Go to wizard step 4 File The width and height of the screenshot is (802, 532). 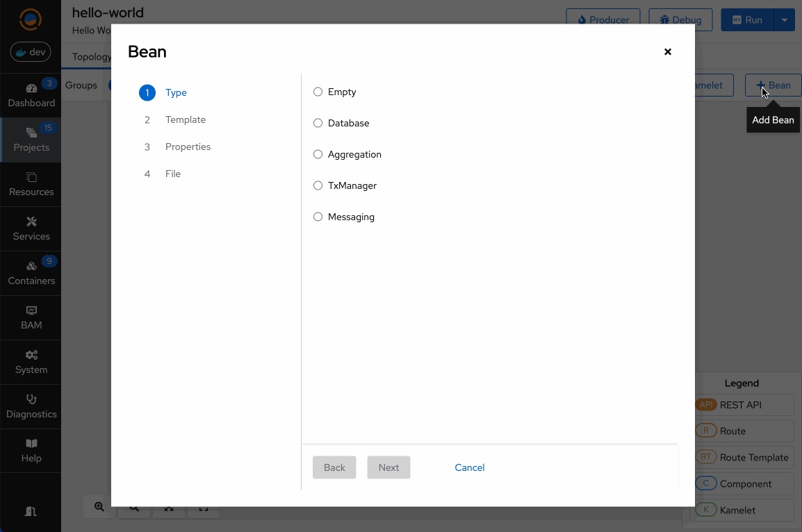pos(161,174)
